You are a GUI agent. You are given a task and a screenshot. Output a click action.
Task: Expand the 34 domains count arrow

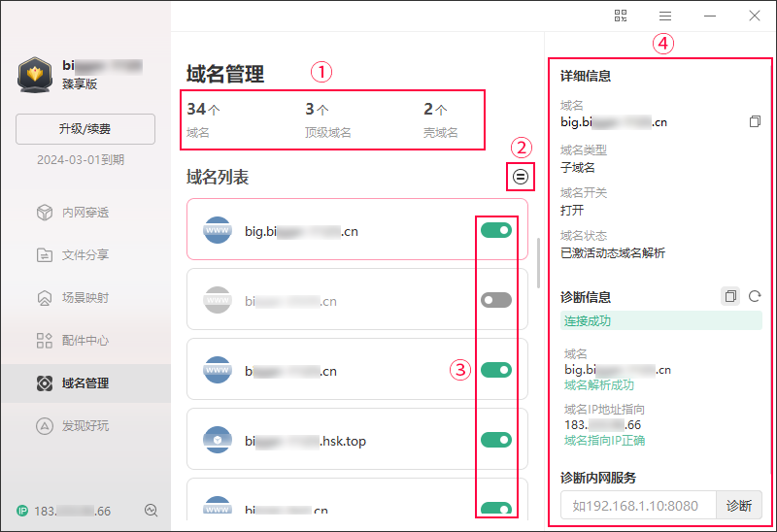[213, 111]
